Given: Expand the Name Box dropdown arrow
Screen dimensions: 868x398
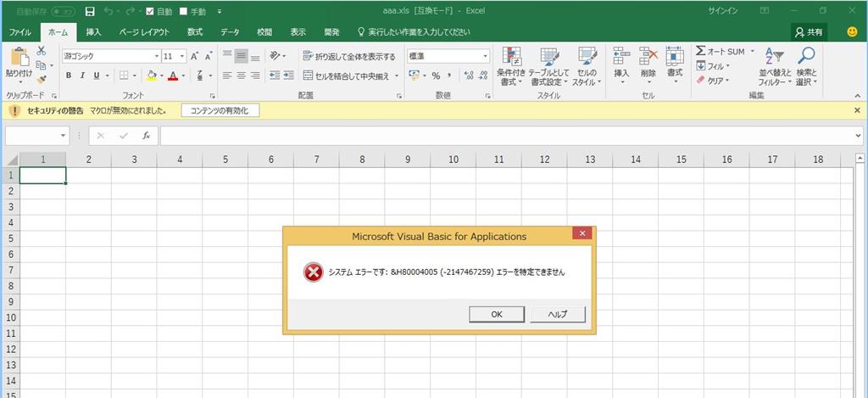Looking at the screenshot, I should 64,136.
